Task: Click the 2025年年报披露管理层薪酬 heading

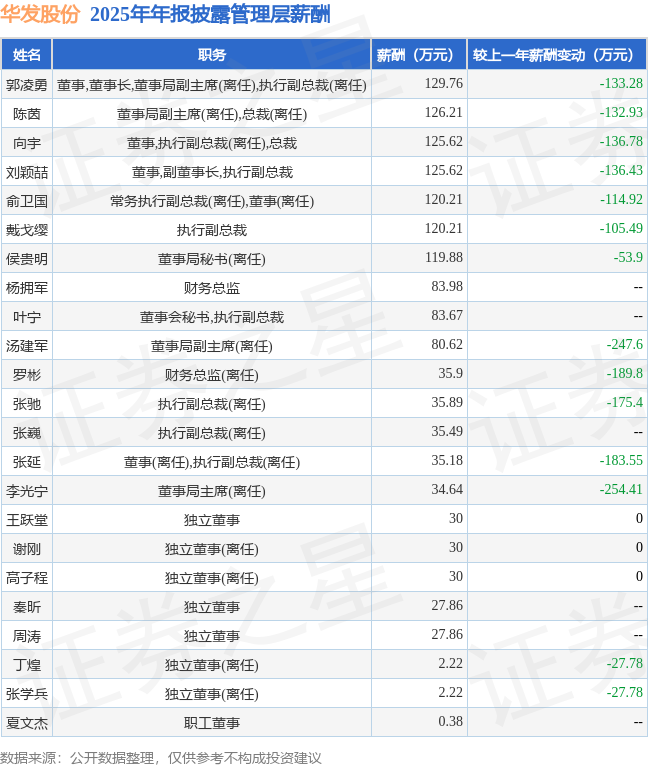Action: pyautogui.click(x=210, y=14)
